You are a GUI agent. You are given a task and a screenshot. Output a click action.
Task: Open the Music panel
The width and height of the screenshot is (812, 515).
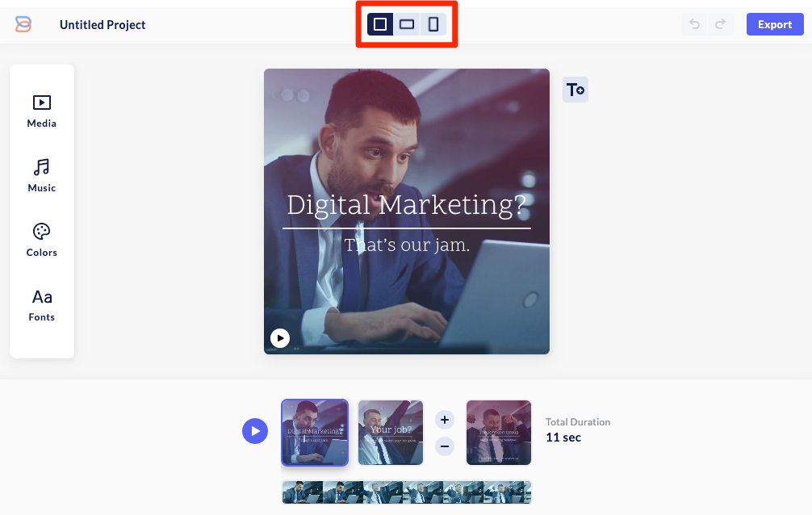coord(41,176)
